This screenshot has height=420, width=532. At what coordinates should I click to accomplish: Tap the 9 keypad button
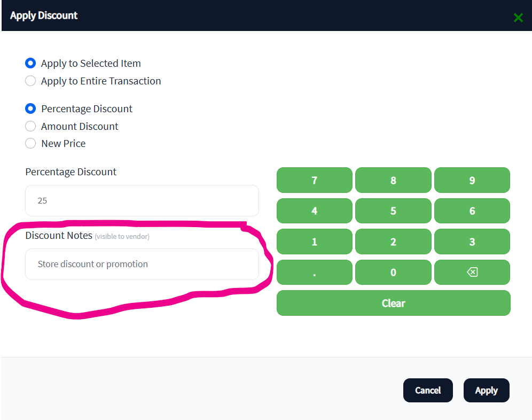(472, 180)
